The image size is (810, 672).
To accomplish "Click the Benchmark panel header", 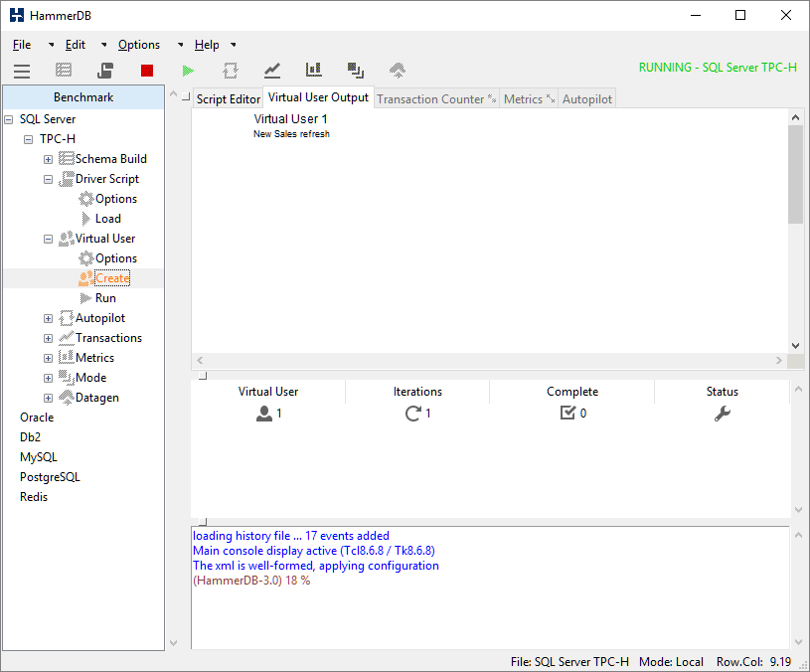I will [83, 97].
